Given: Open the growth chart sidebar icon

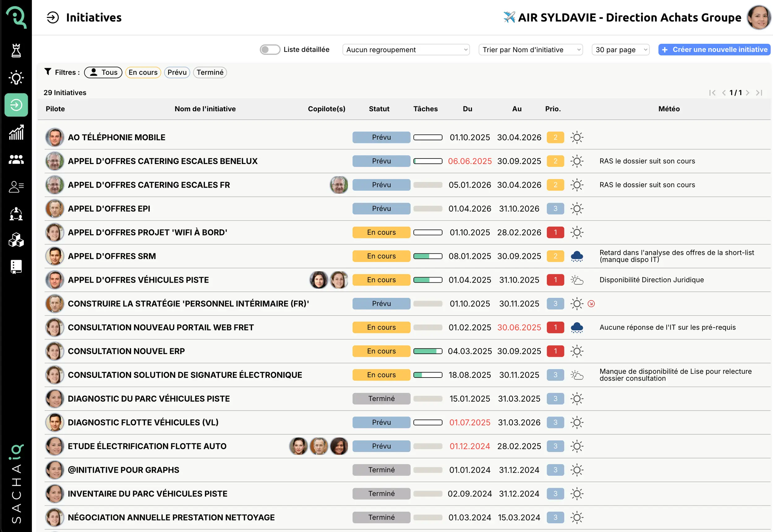Looking at the screenshot, I should (16, 133).
